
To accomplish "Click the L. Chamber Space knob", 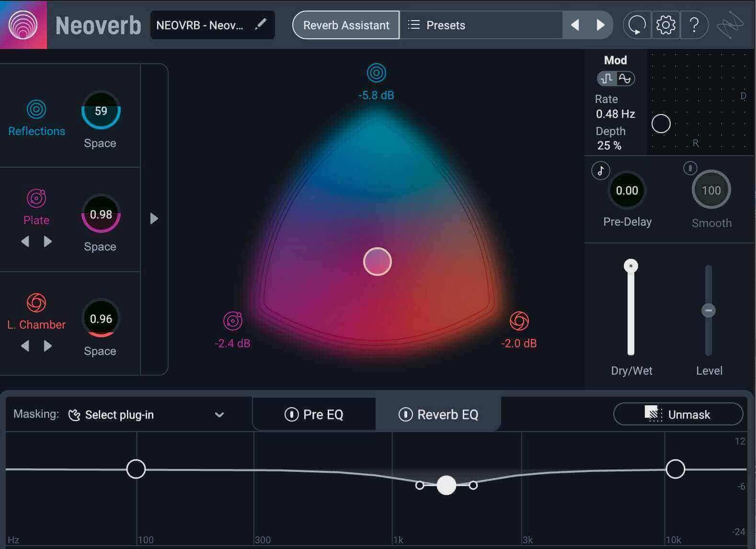I will tap(101, 319).
